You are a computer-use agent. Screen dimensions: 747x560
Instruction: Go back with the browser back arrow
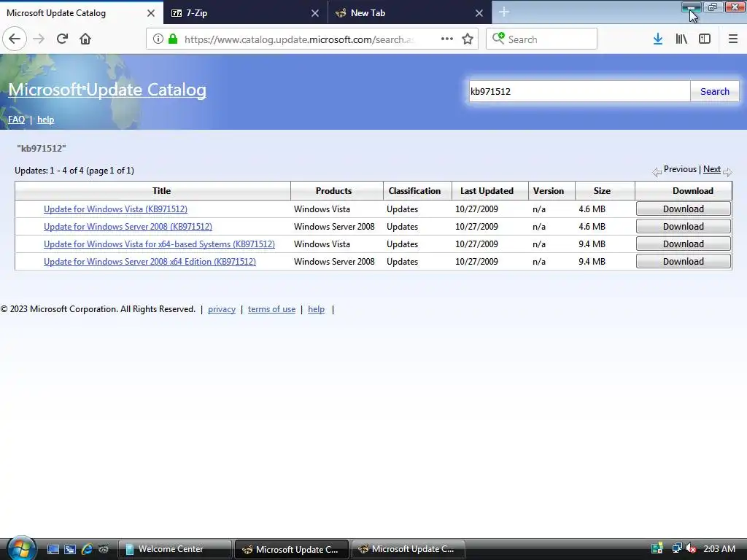coord(15,39)
